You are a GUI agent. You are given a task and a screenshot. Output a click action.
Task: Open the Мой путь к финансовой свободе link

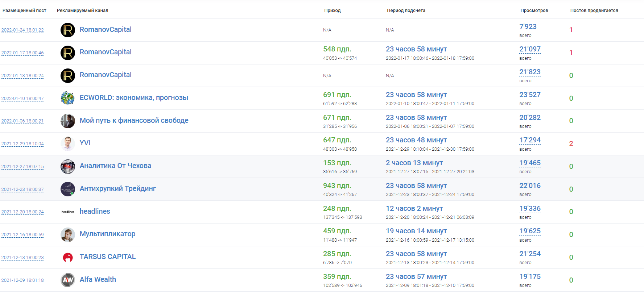(x=134, y=121)
